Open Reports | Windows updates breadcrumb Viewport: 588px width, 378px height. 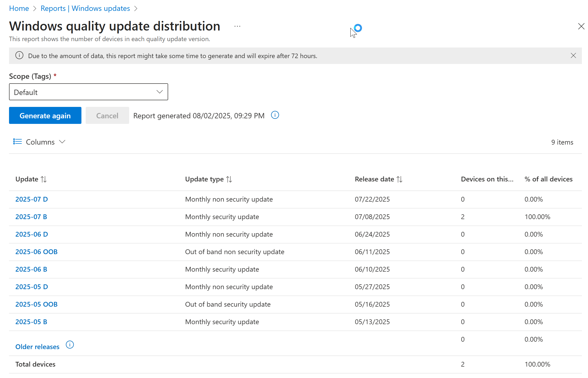(85, 8)
